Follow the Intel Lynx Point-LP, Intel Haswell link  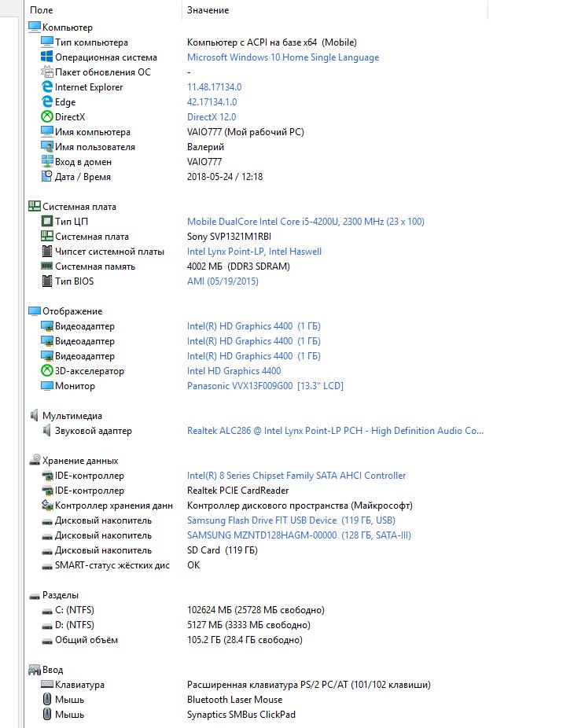pos(254,251)
